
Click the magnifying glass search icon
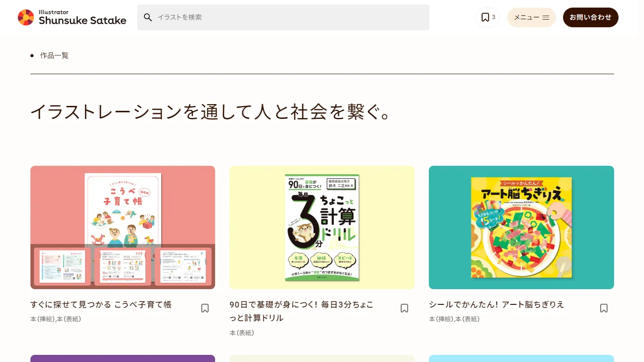[148, 17]
